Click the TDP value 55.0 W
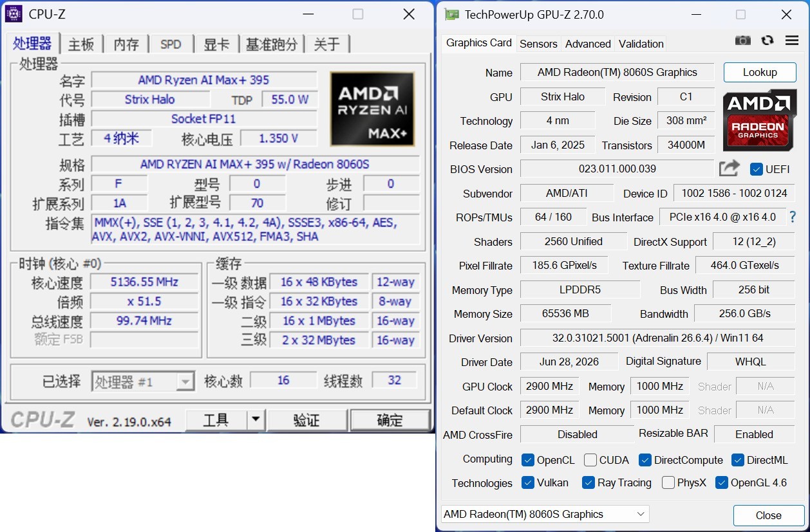 click(289, 100)
